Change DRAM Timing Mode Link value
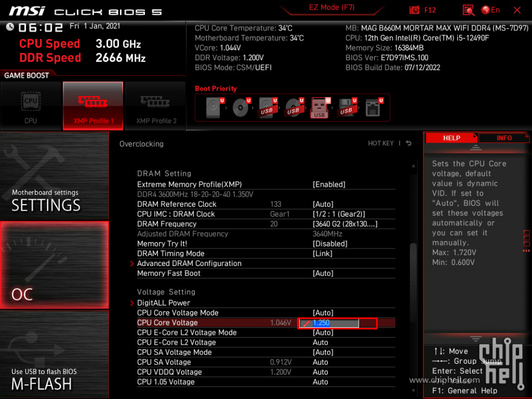This screenshot has width=532, height=399. tap(322, 254)
